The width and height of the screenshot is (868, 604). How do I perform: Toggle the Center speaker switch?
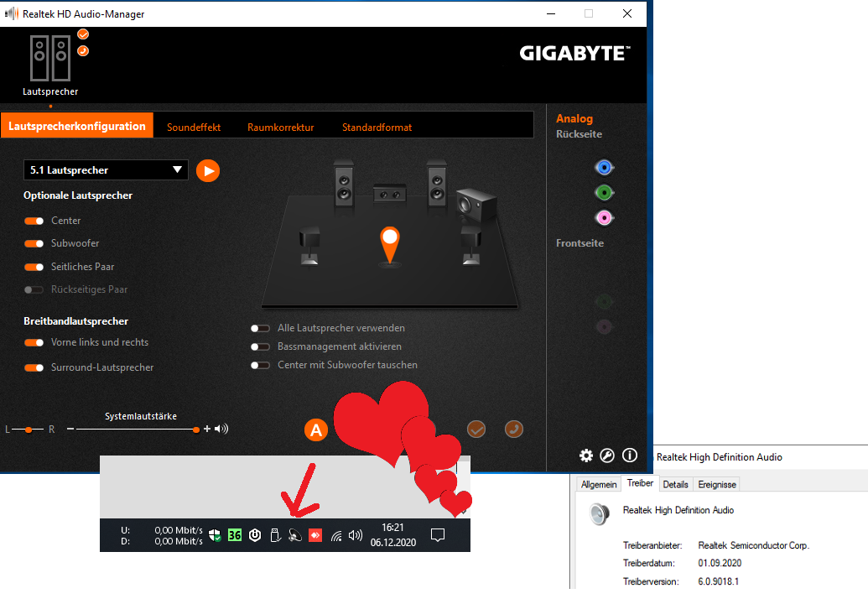click(x=34, y=221)
